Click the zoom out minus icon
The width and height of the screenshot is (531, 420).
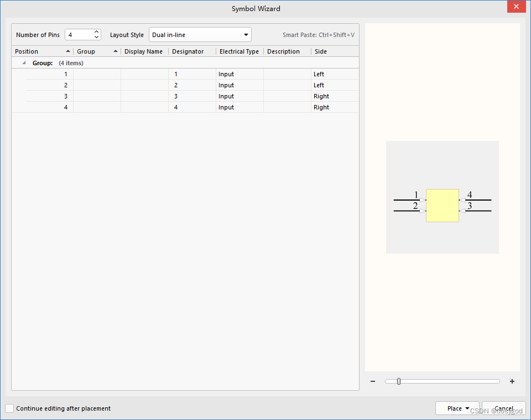tap(373, 381)
